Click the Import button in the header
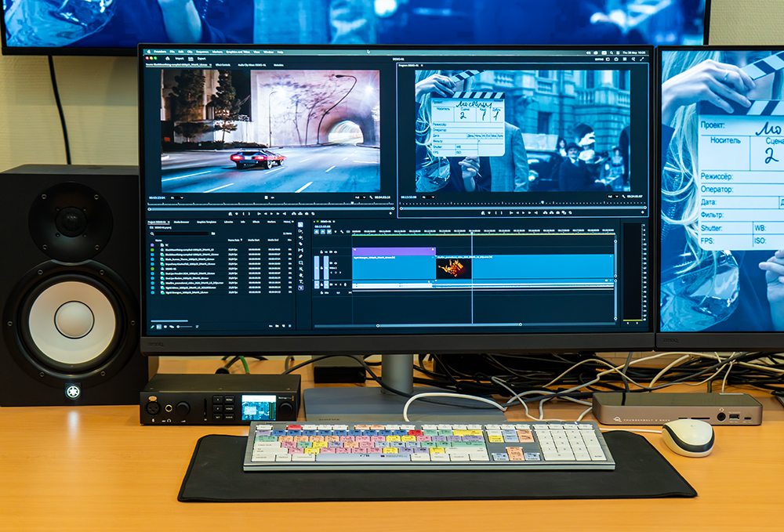The height and width of the screenshot is (532, 784). [x=180, y=59]
